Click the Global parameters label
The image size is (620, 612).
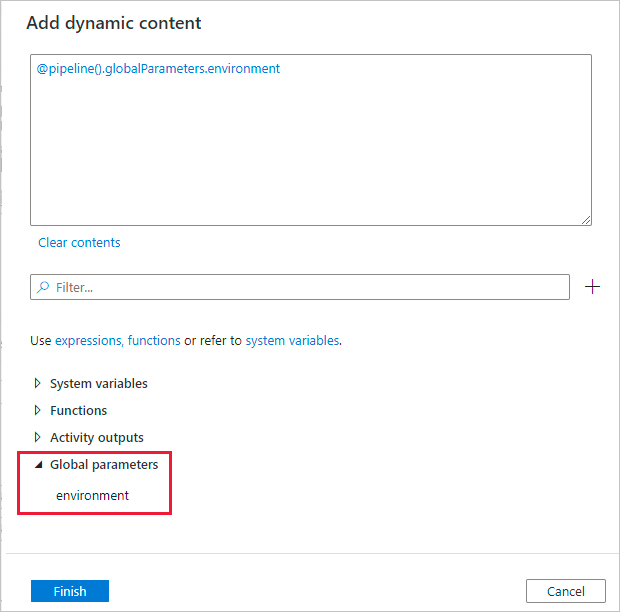coord(104,464)
